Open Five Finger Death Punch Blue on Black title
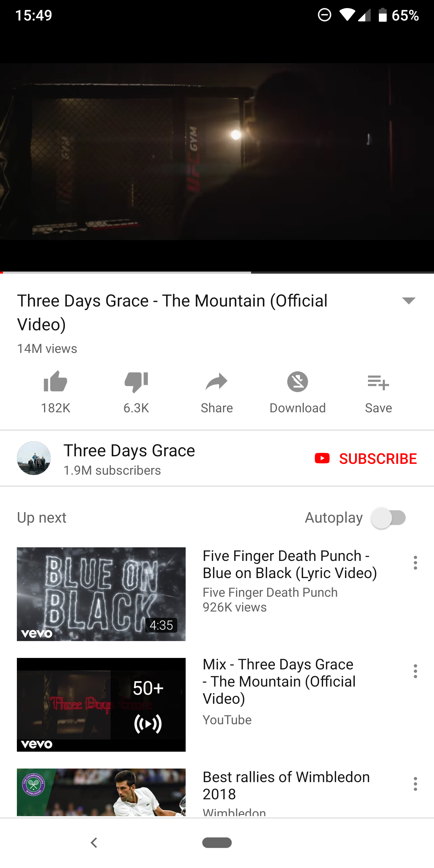 pyautogui.click(x=290, y=565)
